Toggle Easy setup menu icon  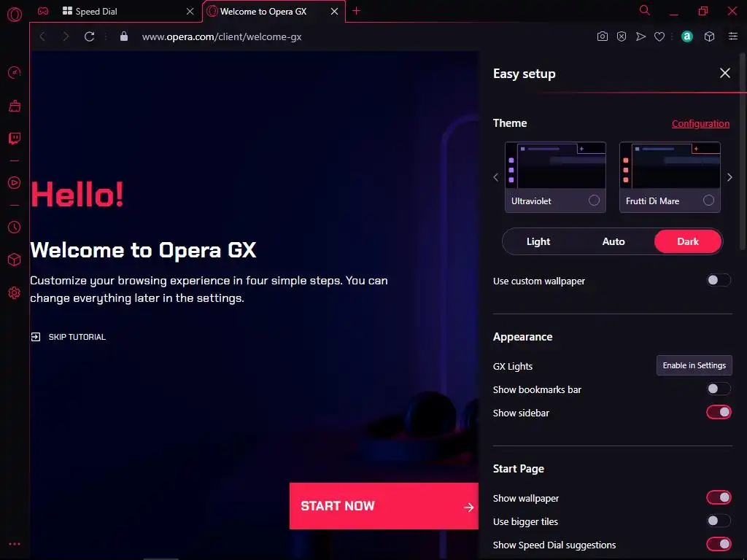[732, 36]
